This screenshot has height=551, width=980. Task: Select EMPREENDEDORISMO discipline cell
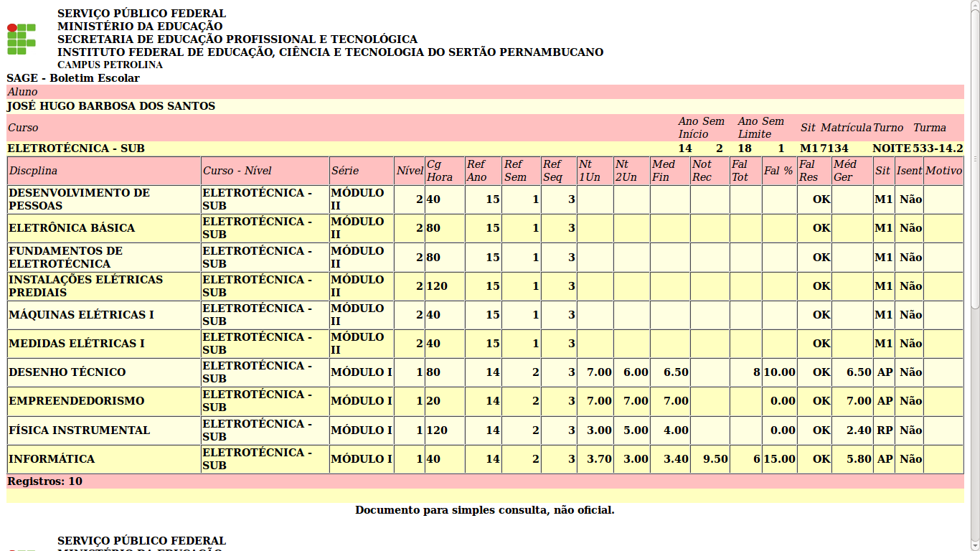[104, 401]
